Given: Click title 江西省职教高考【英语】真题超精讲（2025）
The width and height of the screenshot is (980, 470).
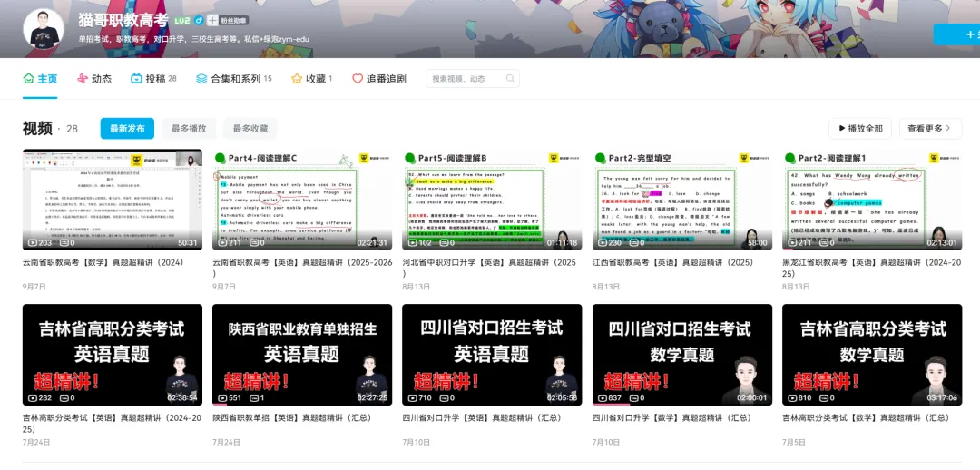Looking at the screenshot, I should click(x=673, y=262).
